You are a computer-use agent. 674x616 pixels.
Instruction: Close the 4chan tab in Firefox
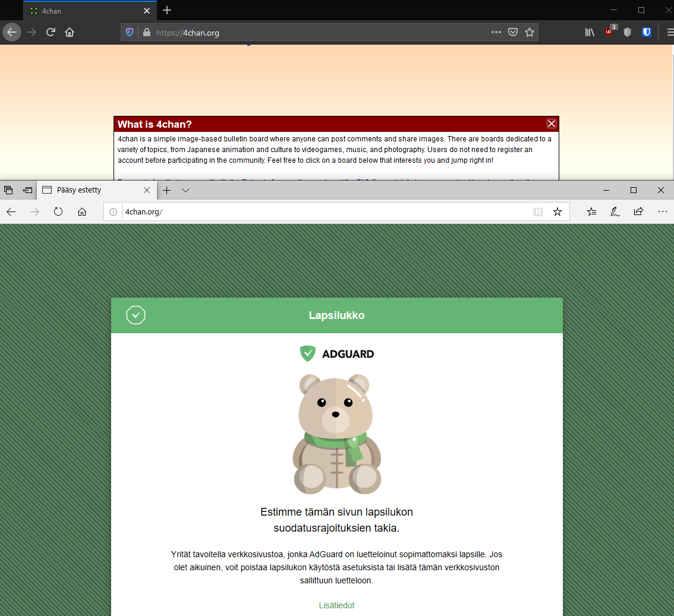147,11
